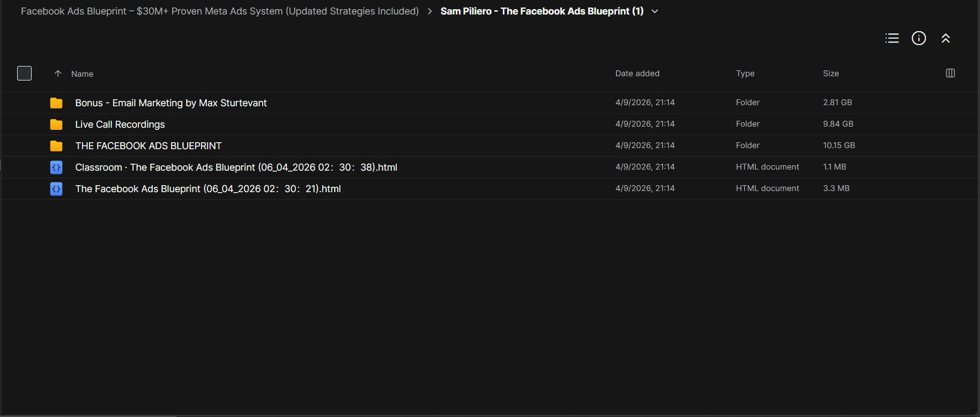Click date added in 3.3 MB html row
980x417 pixels.
coord(645,188)
